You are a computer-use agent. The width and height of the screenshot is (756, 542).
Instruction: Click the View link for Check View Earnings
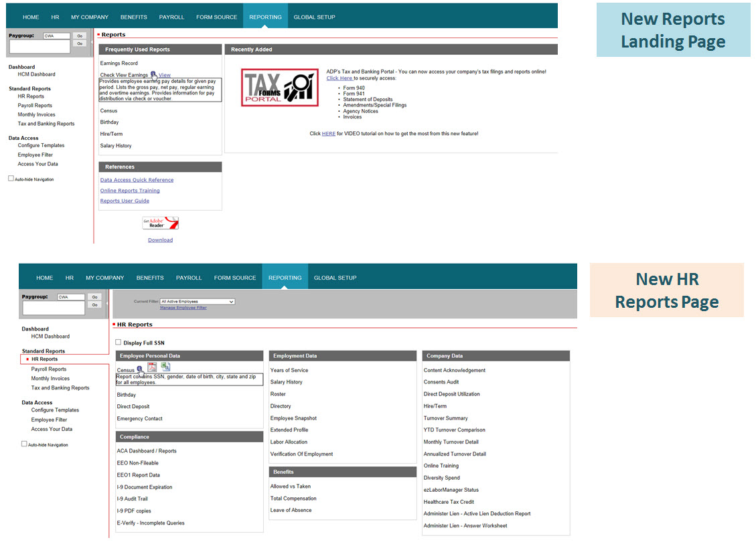(165, 75)
